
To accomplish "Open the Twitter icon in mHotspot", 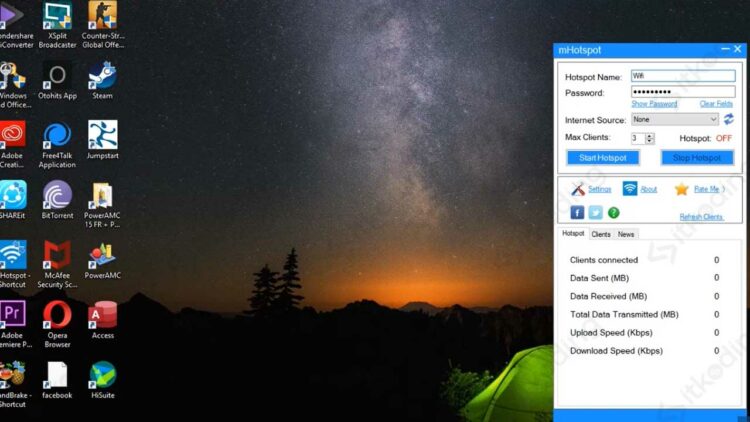I will coord(595,213).
